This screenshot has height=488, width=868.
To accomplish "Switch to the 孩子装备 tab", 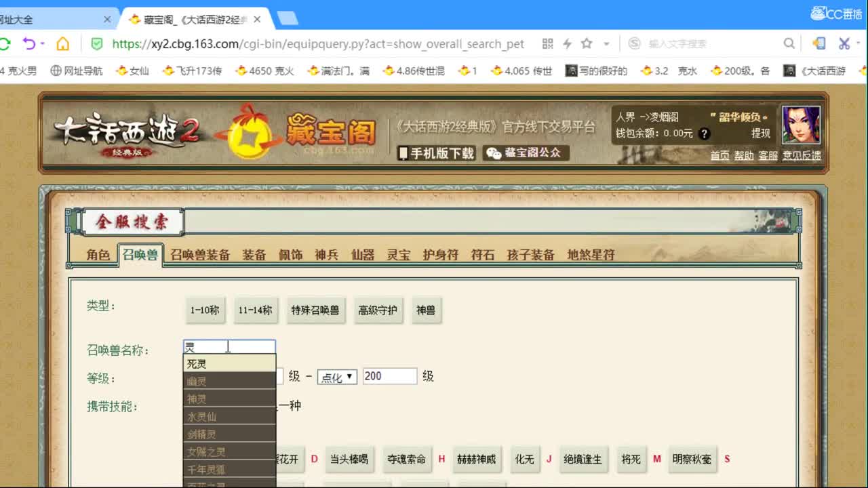I will coord(531,255).
